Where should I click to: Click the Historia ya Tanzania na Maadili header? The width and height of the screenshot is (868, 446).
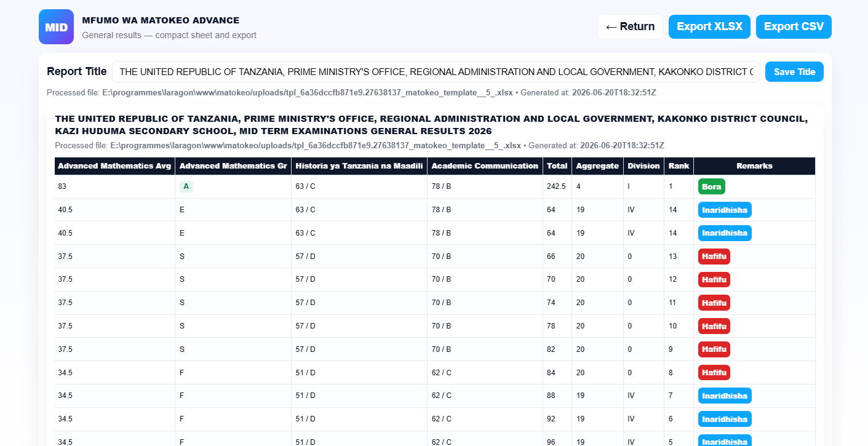359,166
